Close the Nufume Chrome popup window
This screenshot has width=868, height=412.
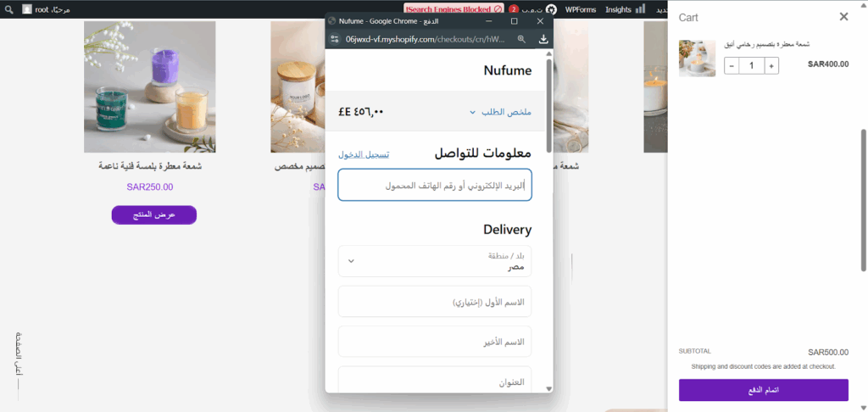[540, 21]
